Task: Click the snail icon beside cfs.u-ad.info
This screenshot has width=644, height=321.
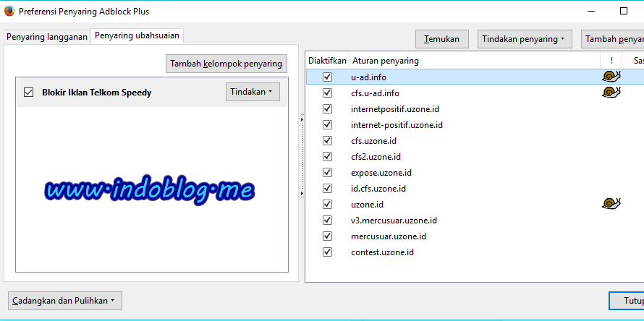Action: click(611, 92)
